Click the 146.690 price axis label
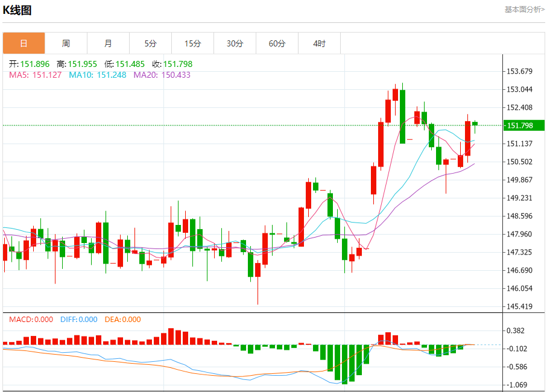Viewport: 547px width, 392px height. 519,270
